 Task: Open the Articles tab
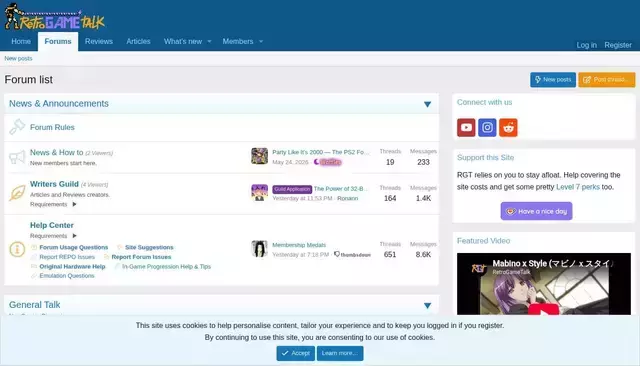pos(138,41)
